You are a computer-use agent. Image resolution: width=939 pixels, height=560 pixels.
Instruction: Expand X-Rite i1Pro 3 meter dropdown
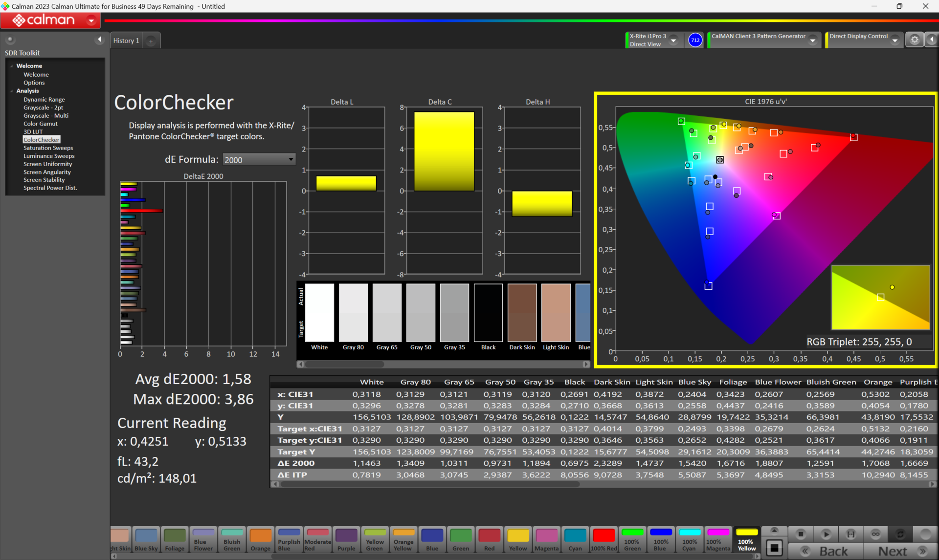tap(673, 40)
